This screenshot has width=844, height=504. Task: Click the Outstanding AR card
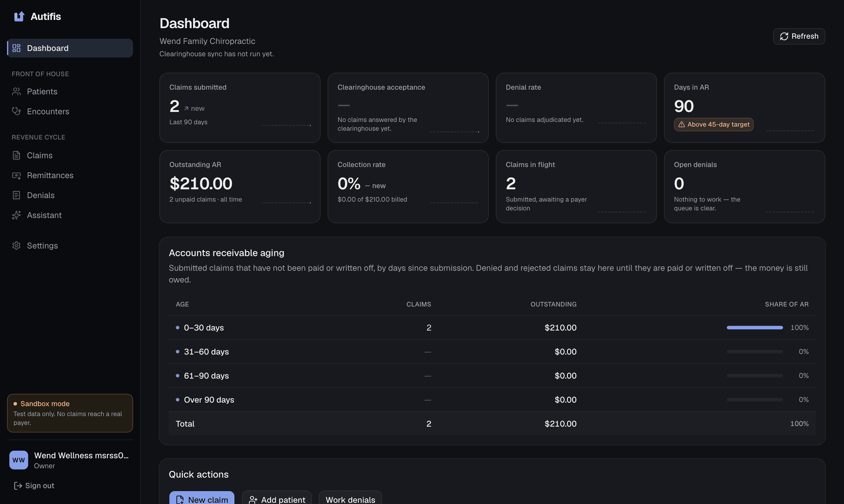click(x=240, y=186)
